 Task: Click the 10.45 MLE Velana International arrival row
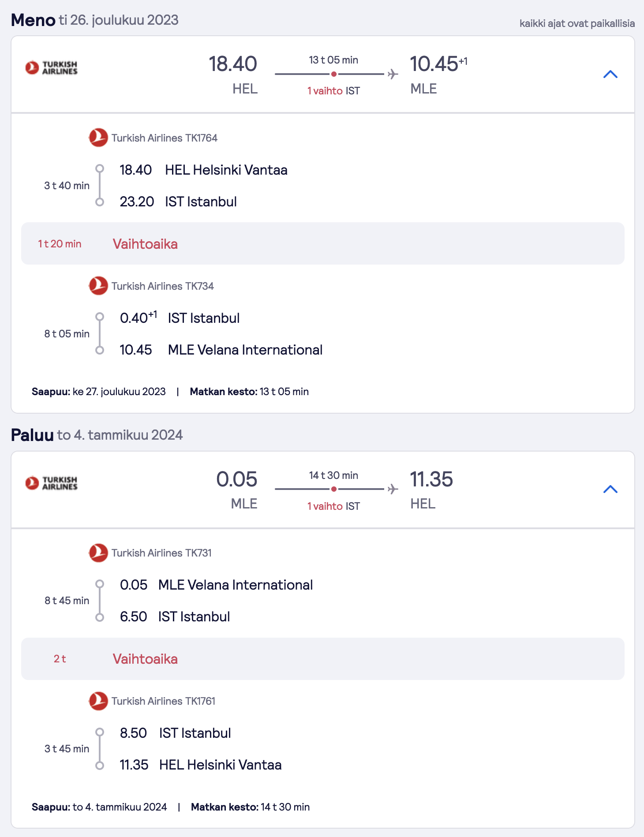[221, 350]
